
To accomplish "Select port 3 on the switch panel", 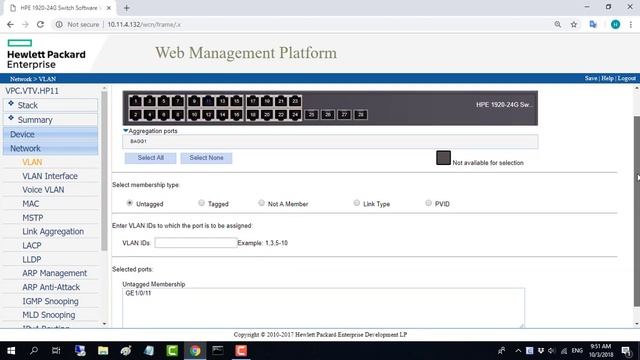I will click(149, 101).
